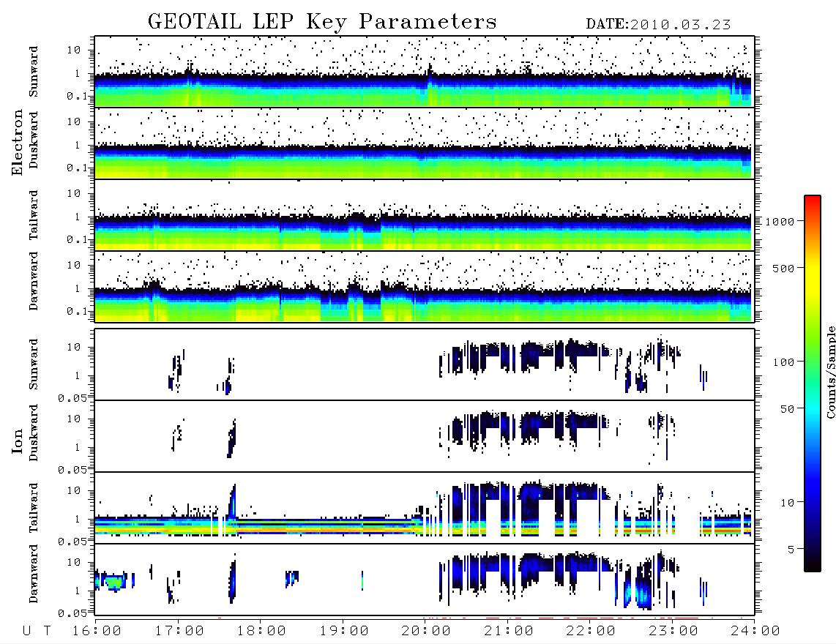Screen dimensions: 836x644
Task: Click the 18:00 time tick label
Action: click(x=261, y=632)
